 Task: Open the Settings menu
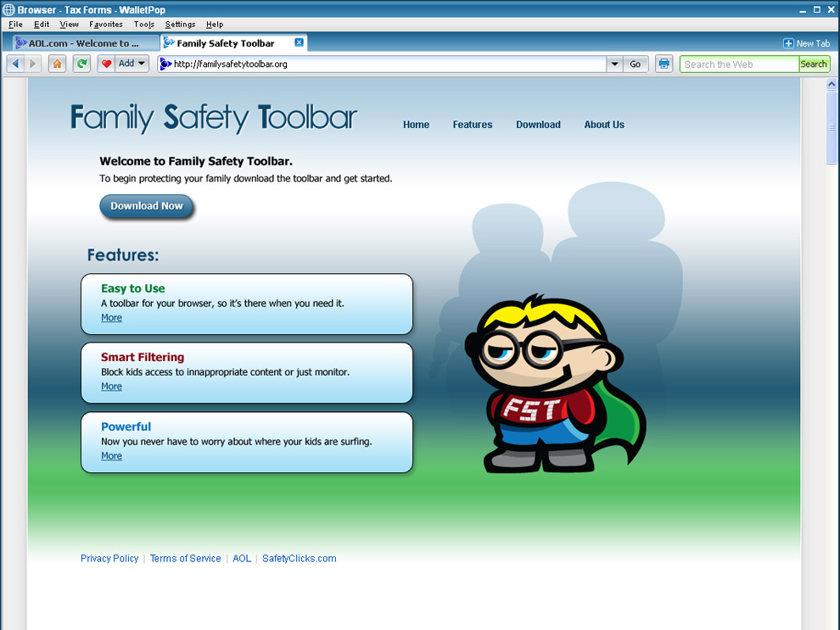pyautogui.click(x=180, y=25)
